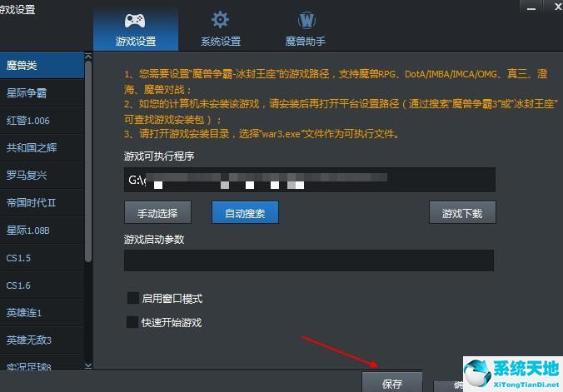Click the gear icon above 系统设置
The image size is (563, 392).
tap(220, 20)
